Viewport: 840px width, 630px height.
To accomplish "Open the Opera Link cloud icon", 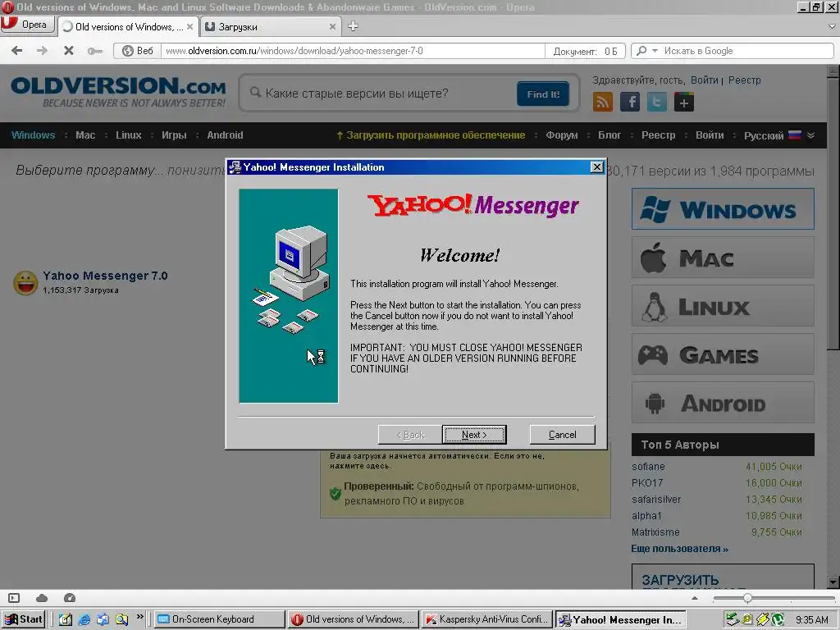I will 42,598.
